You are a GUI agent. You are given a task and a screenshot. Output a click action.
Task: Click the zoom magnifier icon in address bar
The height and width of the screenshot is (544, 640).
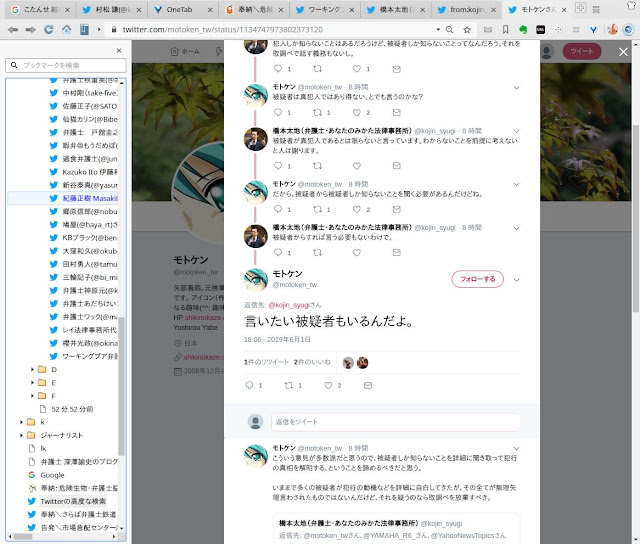pyautogui.click(x=449, y=29)
